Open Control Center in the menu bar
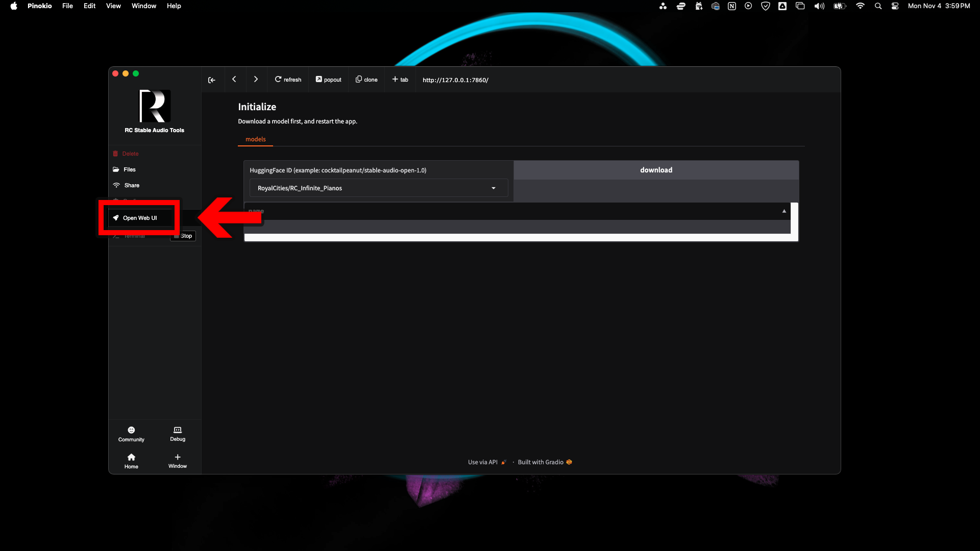This screenshot has height=551, width=980. pyautogui.click(x=895, y=6)
